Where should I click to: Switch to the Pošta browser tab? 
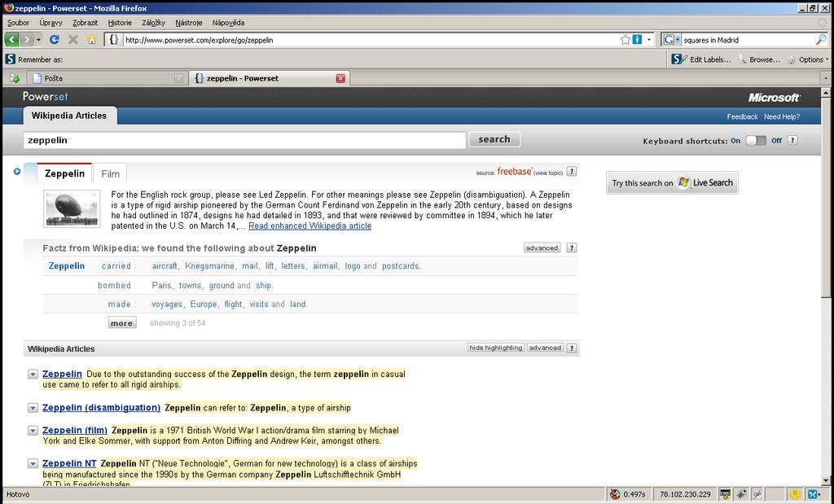107,78
